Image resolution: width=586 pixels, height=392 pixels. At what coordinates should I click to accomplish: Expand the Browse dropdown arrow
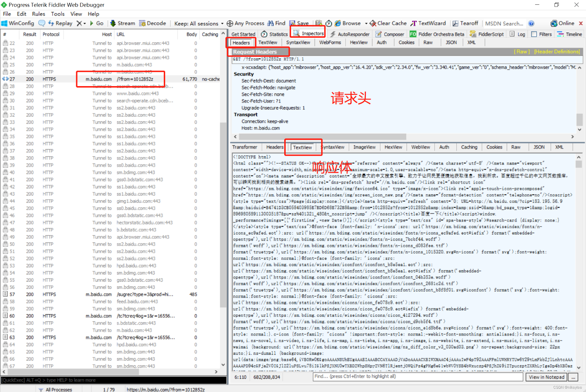[366, 23]
